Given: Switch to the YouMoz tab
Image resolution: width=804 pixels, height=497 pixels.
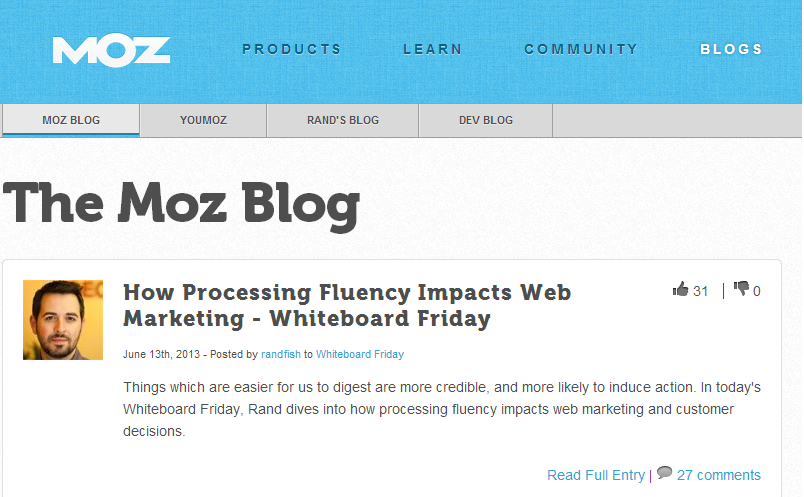Looking at the screenshot, I should (x=203, y=120).
